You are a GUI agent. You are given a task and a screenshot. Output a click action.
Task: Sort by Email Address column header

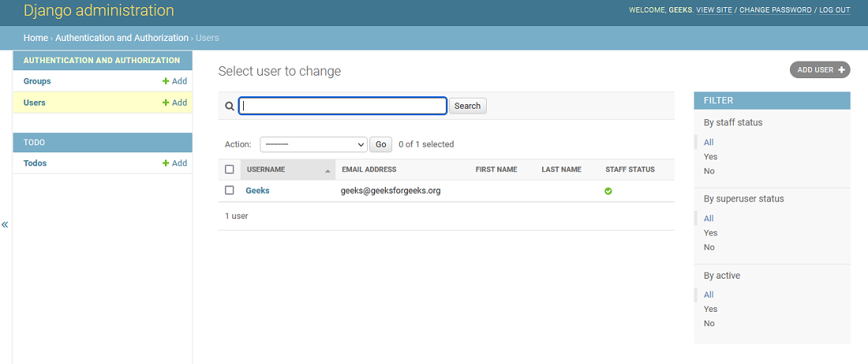pyautogui.click(x=369, y=170)
